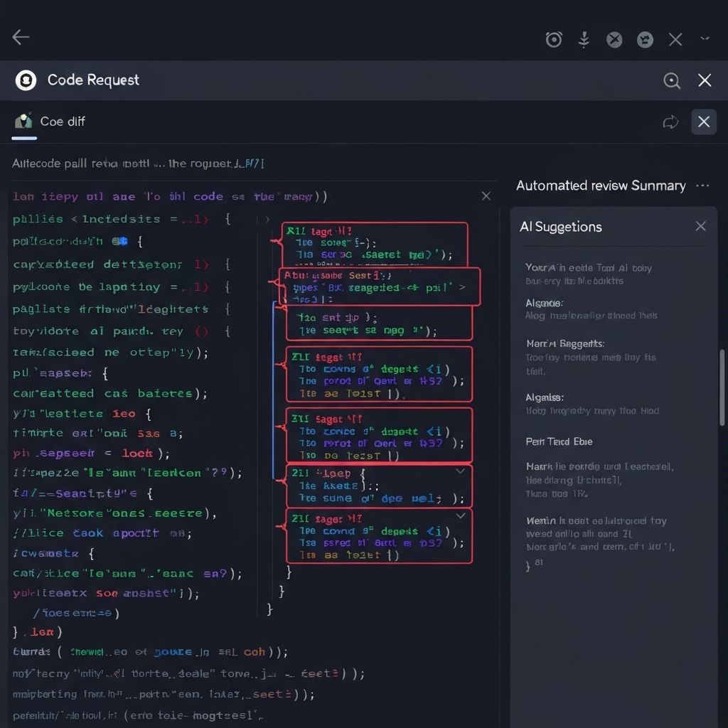Select the Code Request title bar entry
The height and width of the screenshot is (728, 728).
pos(91,80)
